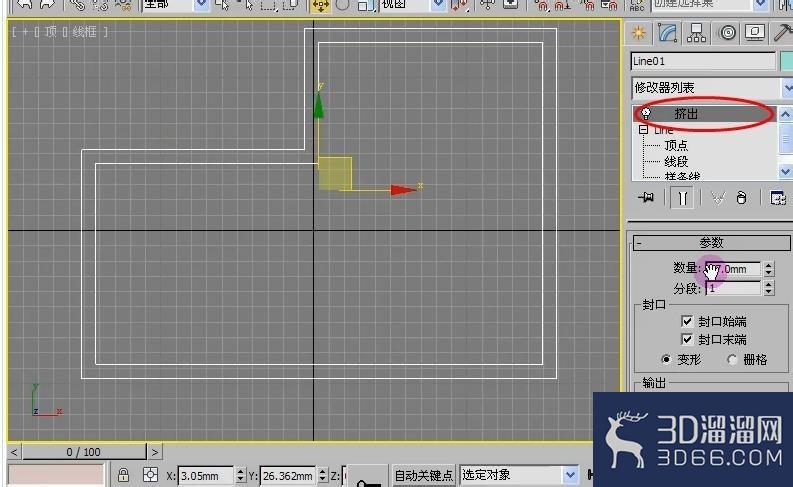Collapse the Line tree node
Image resolution: width=793 pixels, height=487 pixels.
643,130
